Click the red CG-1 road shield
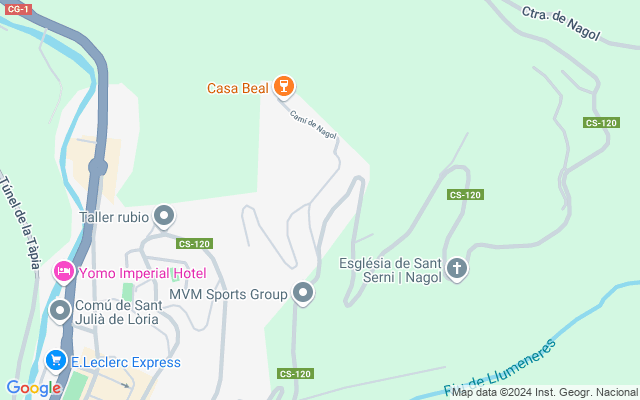Viewport: 640px width, 400px height. 18,9
